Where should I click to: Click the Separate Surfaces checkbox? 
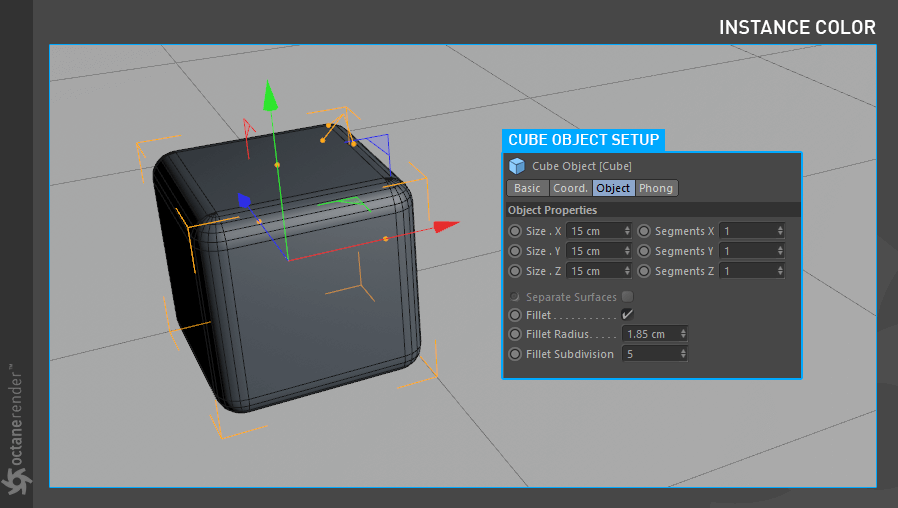628,297
